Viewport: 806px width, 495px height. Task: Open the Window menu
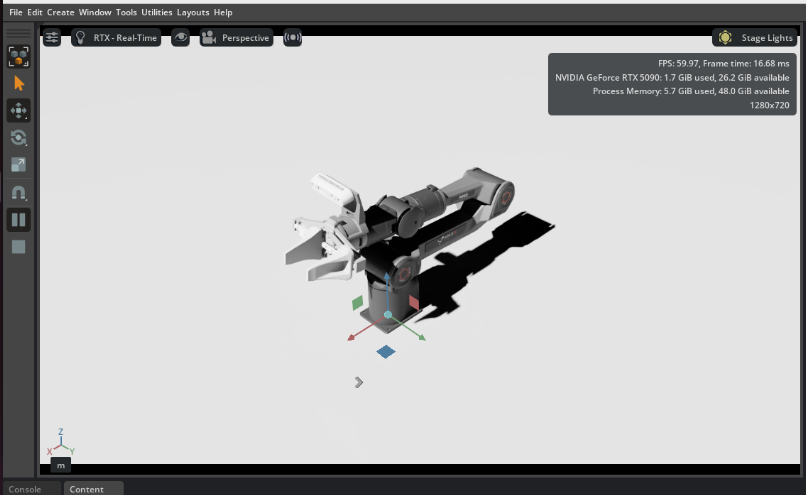[95, 12]
